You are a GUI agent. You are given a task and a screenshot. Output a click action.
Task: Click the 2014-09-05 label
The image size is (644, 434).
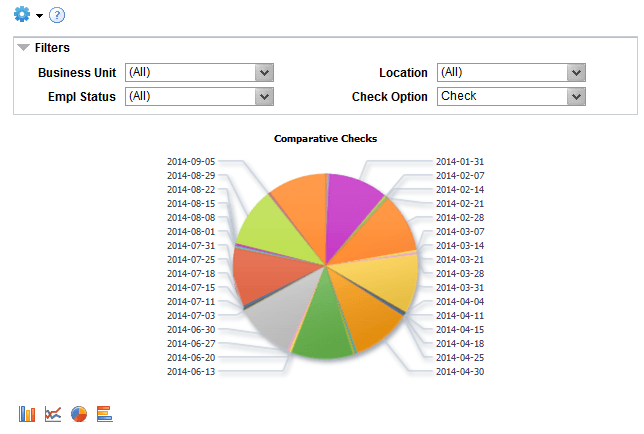pos(191,162)
